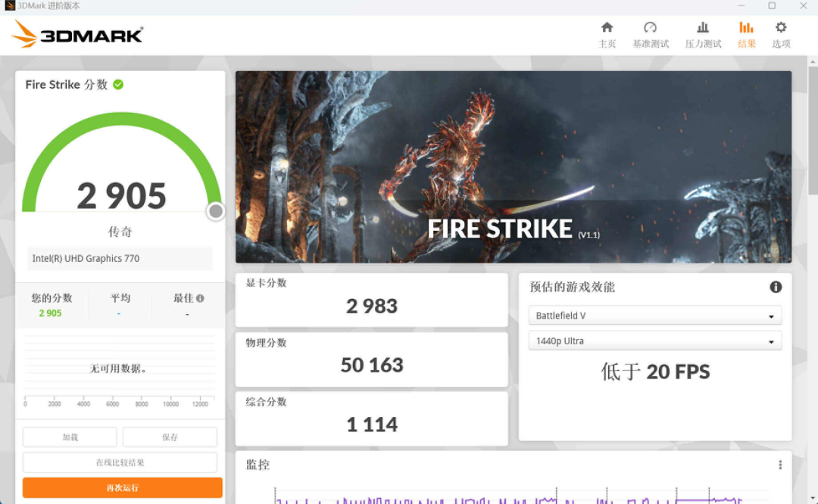Click the options gear icon
818x504 pixels.
tap(781, 27)
